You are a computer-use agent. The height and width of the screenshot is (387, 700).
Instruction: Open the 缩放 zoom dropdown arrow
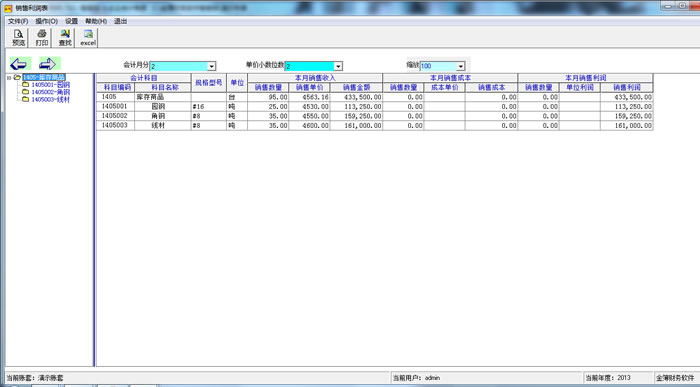[461, 66]
